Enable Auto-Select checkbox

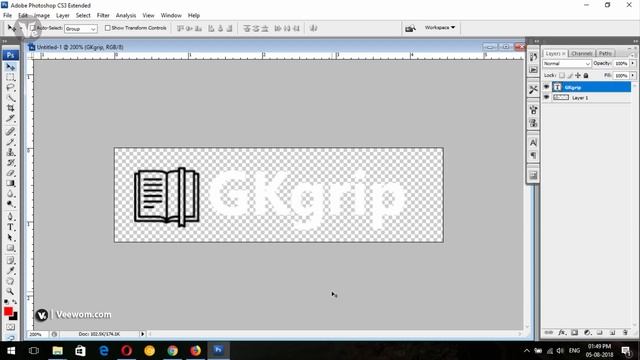(33, 28)
